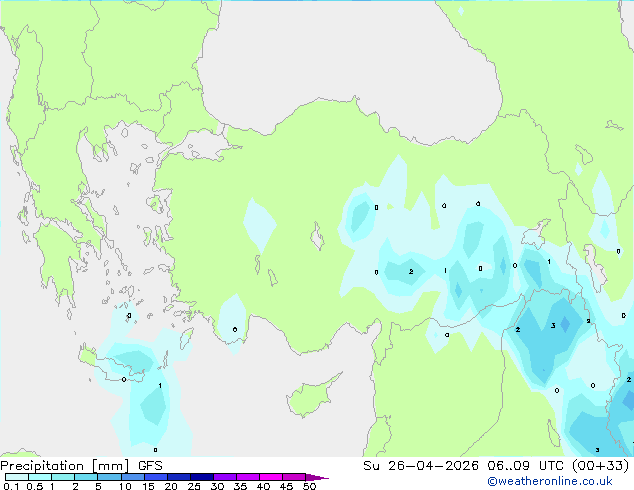
Task: Click the '06..09 UTC' time range text
Action: click(x=526, y=466)
